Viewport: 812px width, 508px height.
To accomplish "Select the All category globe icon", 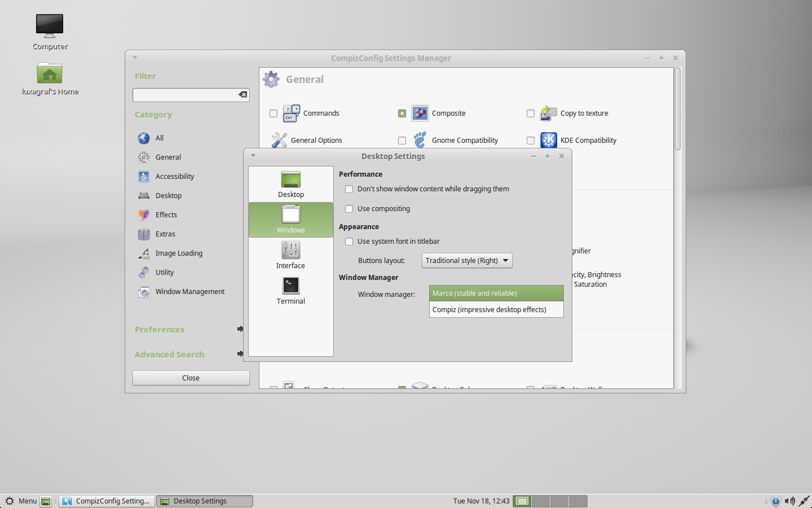I will [x=144, y=138].
